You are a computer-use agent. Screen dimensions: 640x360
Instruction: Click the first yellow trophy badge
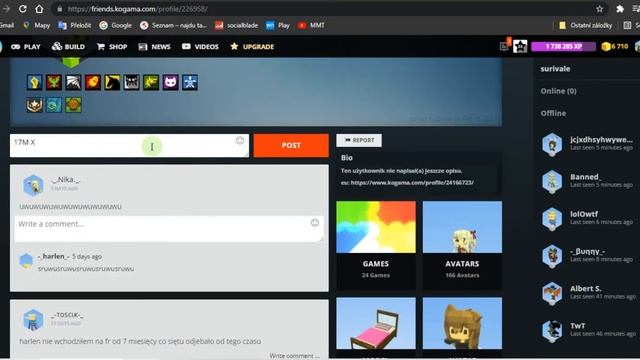tap(35, 82)
